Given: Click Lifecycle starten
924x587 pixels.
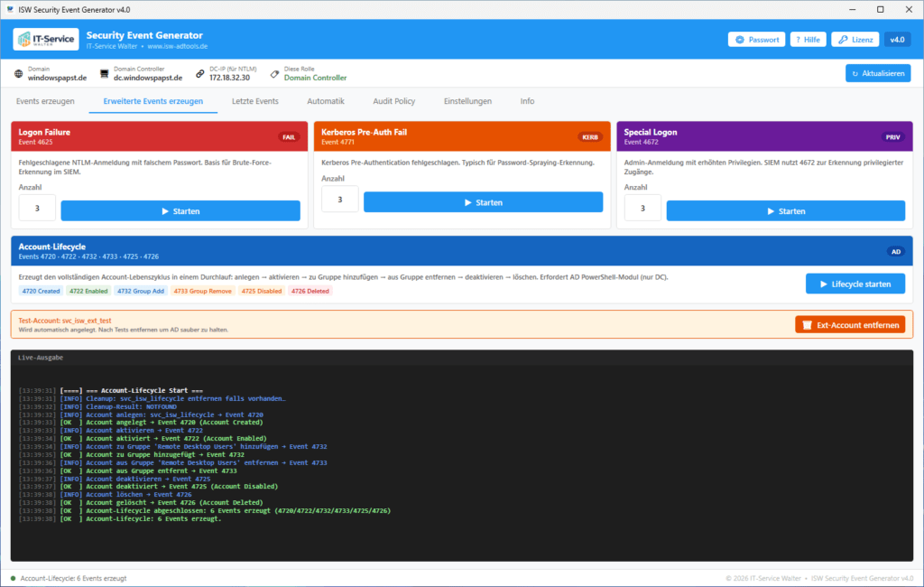Looking at the screenshot, I should tap(855, 284).
